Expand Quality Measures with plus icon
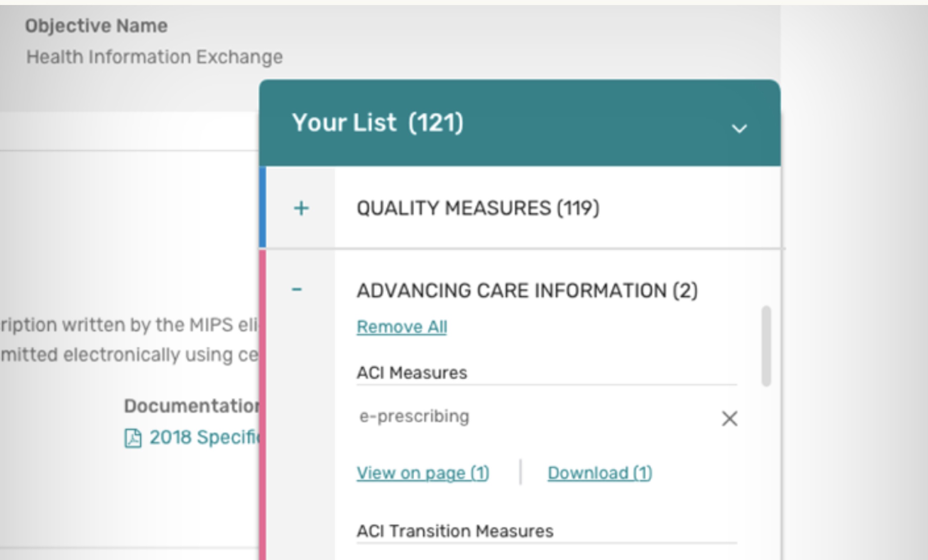Image resolution: width=928 pixels, height=560 pixels. point(301,208)
